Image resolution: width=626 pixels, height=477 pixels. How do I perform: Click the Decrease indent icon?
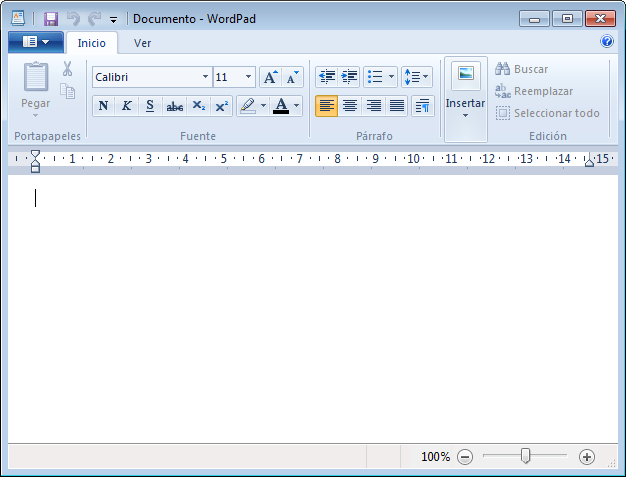(x=326, y=77)
